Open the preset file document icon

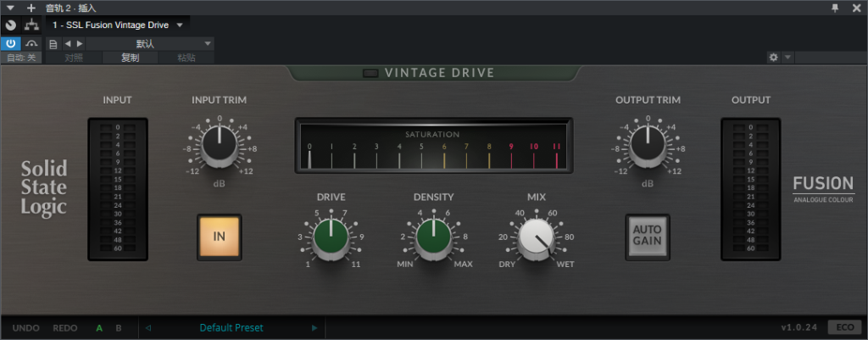(x=53, y=44)
